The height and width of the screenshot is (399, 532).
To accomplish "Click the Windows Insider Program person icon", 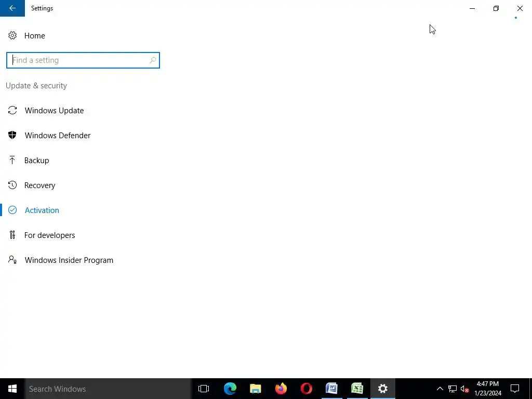I will coord(12,260).
